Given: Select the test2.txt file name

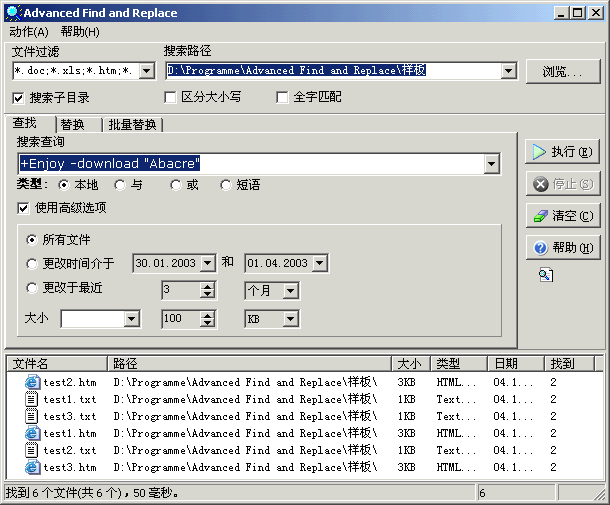Looking at the screenshot, I should pos(70,451).
